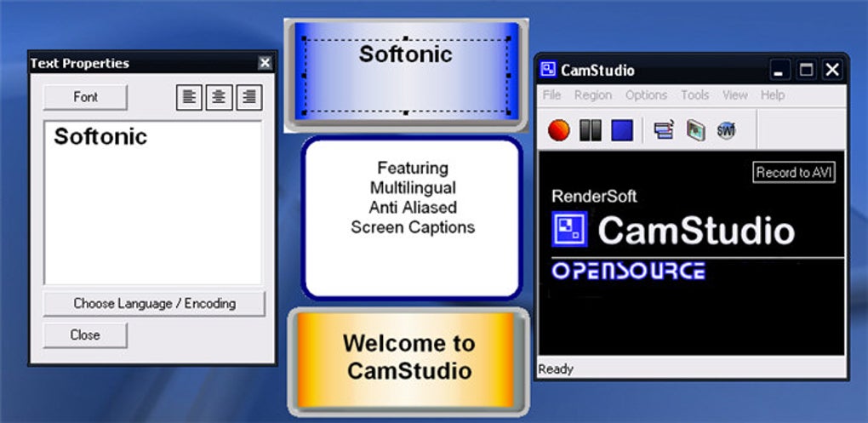Select the white Featuring Multilingual caption box

(x=412, y=218)
